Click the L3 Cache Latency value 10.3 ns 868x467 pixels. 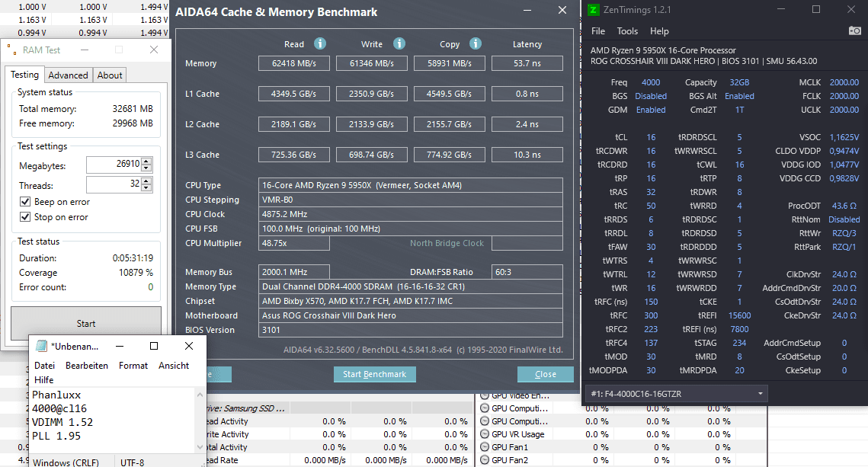click(527, 155)
